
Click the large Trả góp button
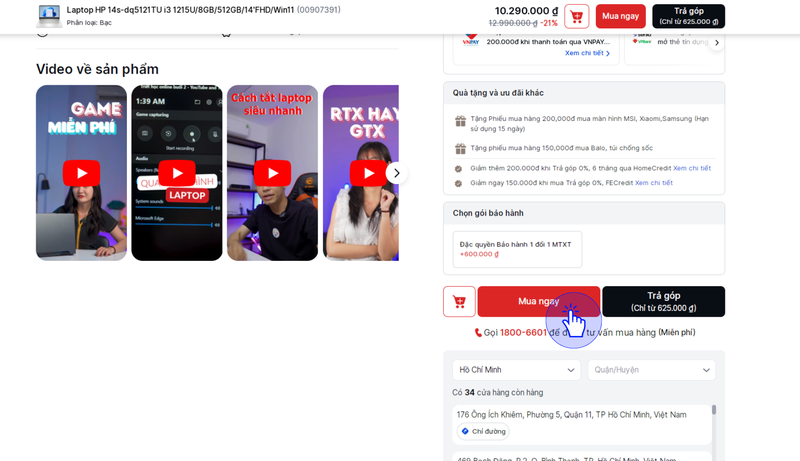click(x=663, y=301)
